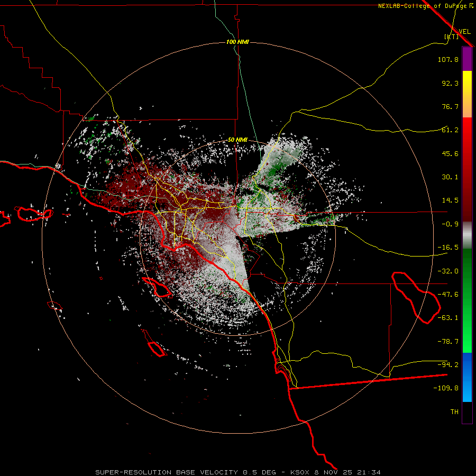Viewport: 476px width, 476px height.
Task: Click the TH legend label
Action: pyautogui.click(x=454, y=412)
